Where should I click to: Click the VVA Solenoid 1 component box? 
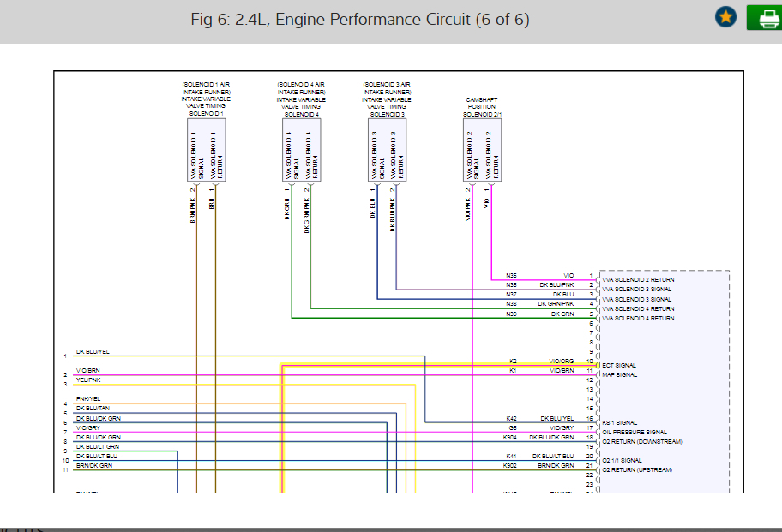pos(207,150)
